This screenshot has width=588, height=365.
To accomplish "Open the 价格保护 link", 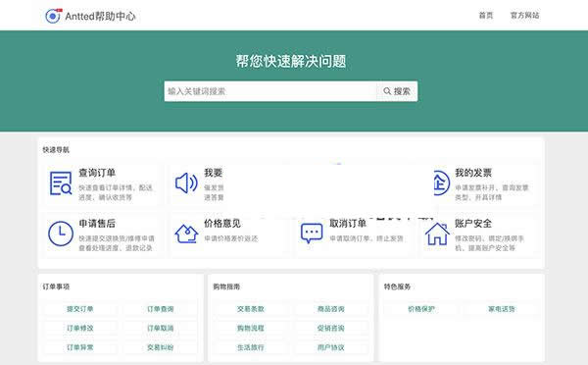I will point(421,309).
